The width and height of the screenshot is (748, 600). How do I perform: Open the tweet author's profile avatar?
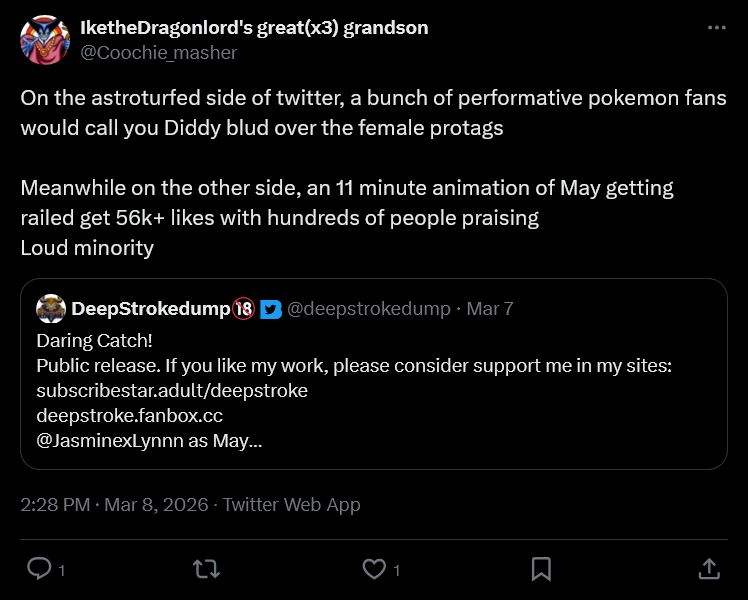pos(44,40)
